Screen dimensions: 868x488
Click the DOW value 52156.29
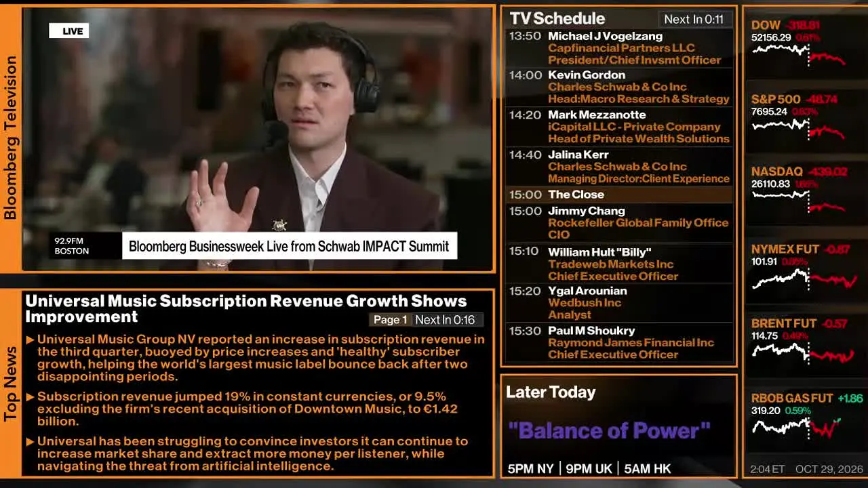(x=771, y=37)
